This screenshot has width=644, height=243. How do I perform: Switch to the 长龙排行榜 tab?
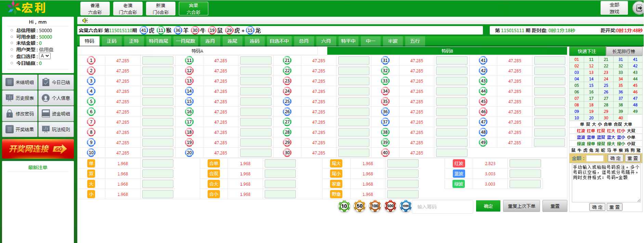pos(623,51)
